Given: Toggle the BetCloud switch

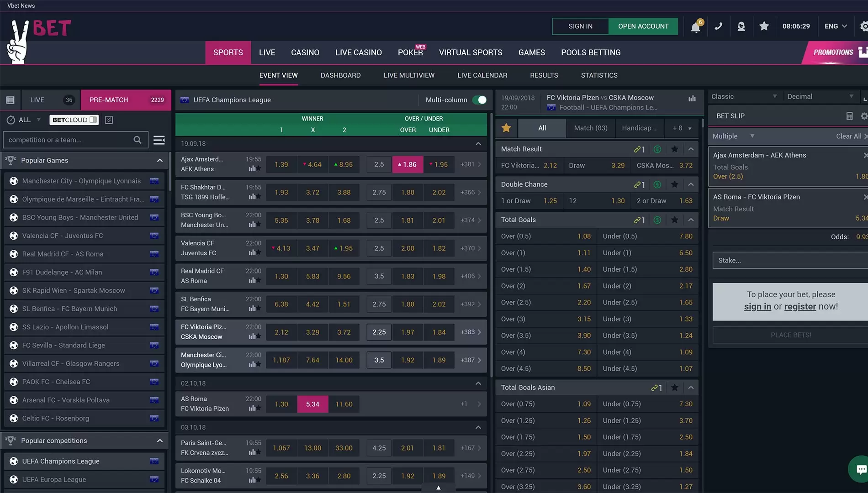Looking at the screenshot, I should tap(93, 120).
